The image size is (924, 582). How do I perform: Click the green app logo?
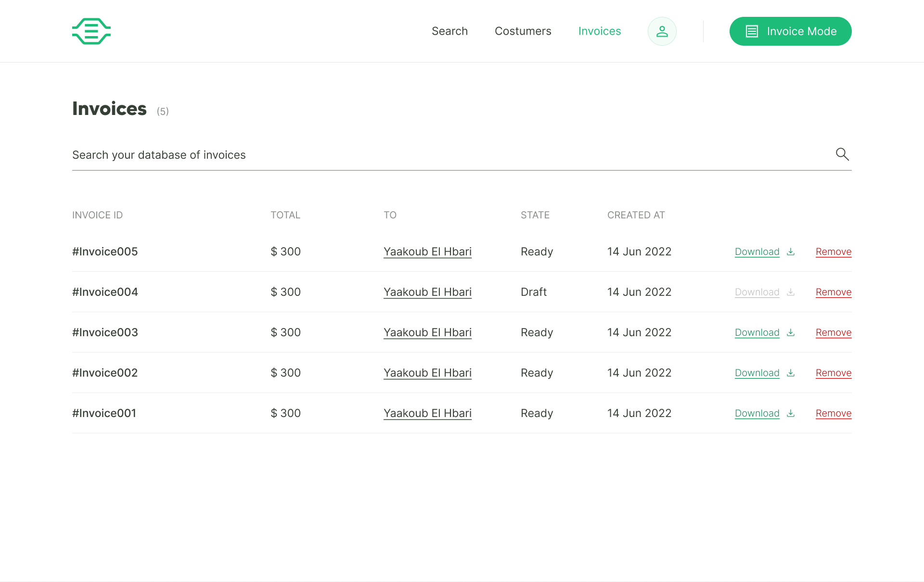[x=91, y=31]
